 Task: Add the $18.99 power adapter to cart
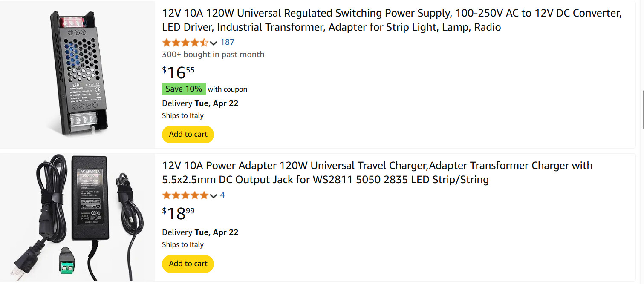[188, 264]
